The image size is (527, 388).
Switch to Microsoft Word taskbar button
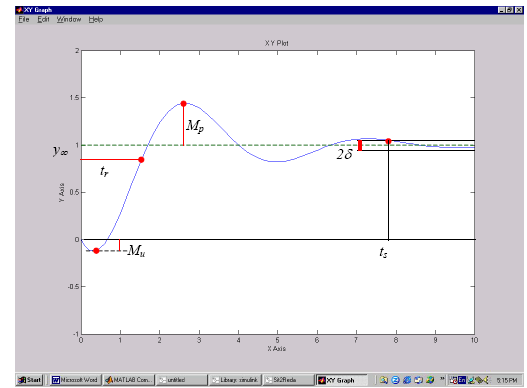pos(76,380)
